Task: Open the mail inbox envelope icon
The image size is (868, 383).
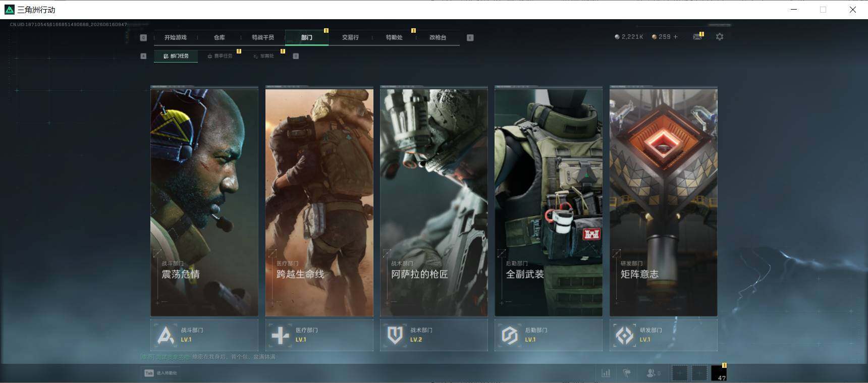Action: pyautogui.click(x=697, y=37)
